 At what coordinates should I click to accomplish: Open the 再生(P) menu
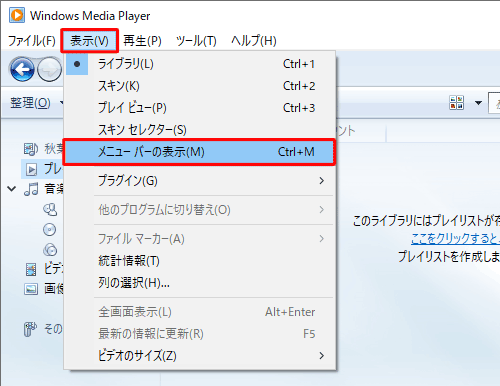(142, 41)
